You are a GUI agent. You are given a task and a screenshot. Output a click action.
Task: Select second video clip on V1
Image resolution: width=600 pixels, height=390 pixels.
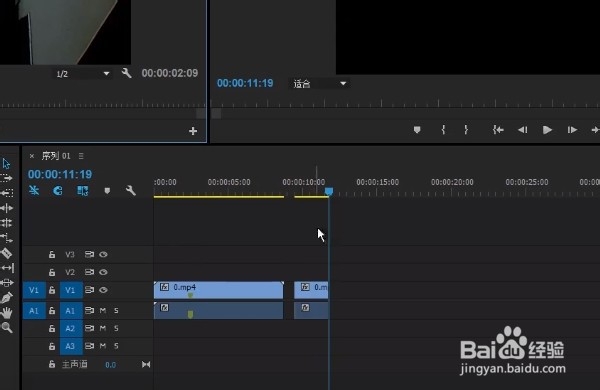point(311,290)
